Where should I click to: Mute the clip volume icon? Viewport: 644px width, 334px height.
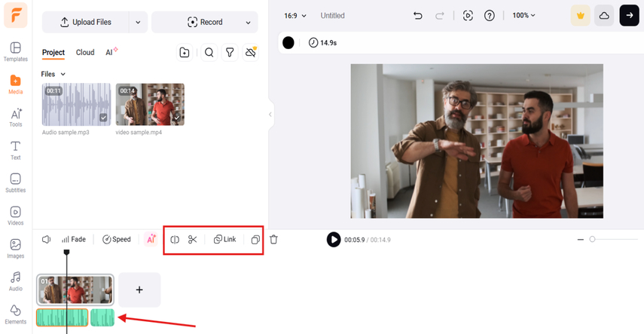[x=47, y=240]
